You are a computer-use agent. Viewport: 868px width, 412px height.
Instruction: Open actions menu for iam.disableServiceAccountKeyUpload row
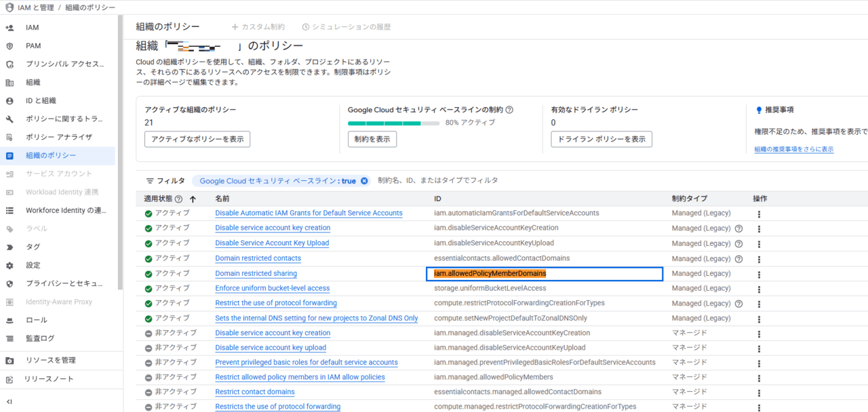click(759, 243)
